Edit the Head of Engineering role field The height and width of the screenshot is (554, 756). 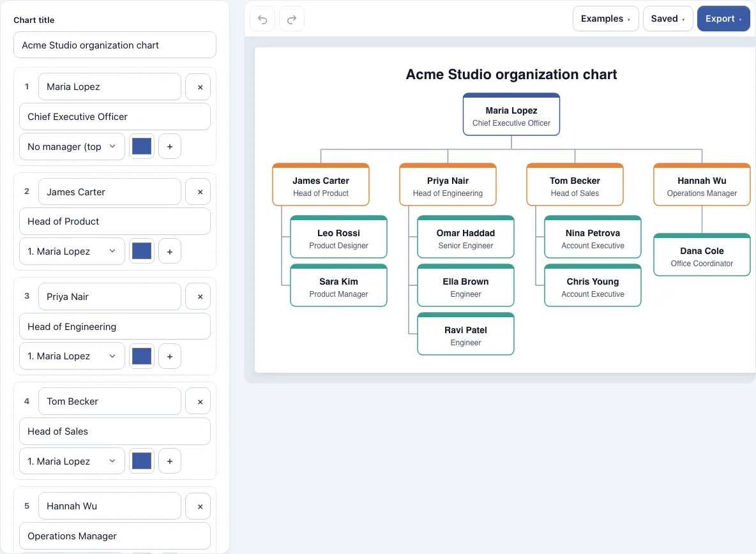115,327
